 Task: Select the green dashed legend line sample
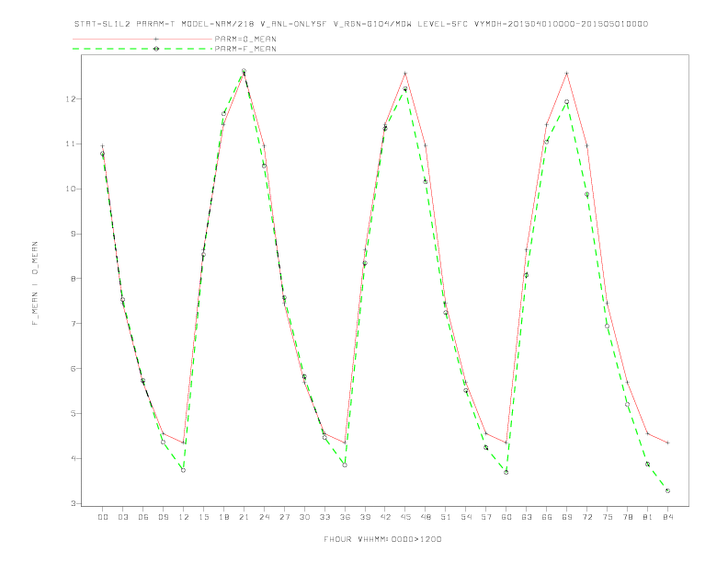(x=142, y=49)
